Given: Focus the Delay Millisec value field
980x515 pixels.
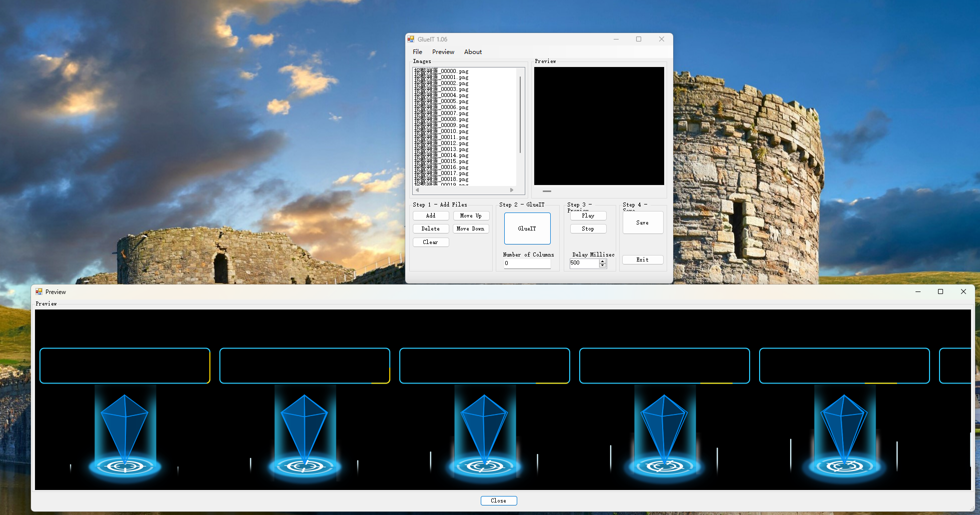Looking at the screenshot, I should tap(584, 263).
